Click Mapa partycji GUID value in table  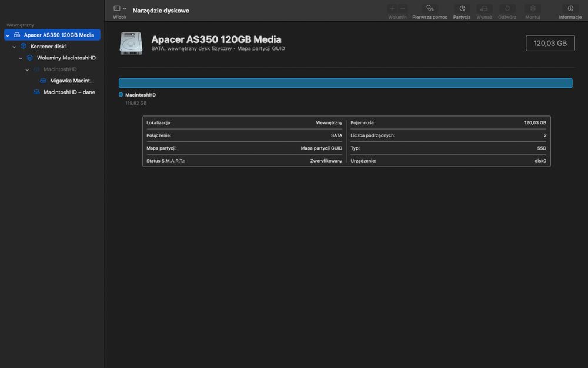click(x=322, y=148)
